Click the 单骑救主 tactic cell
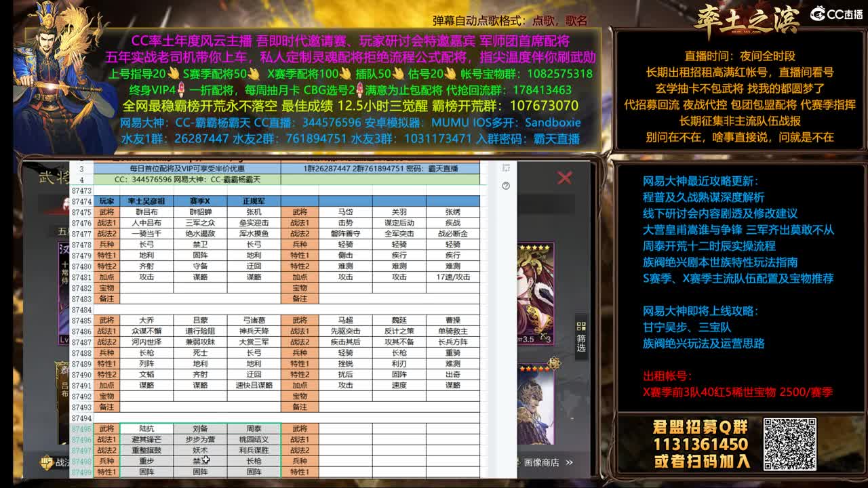The image size is (868, 488). click(453, 331)
